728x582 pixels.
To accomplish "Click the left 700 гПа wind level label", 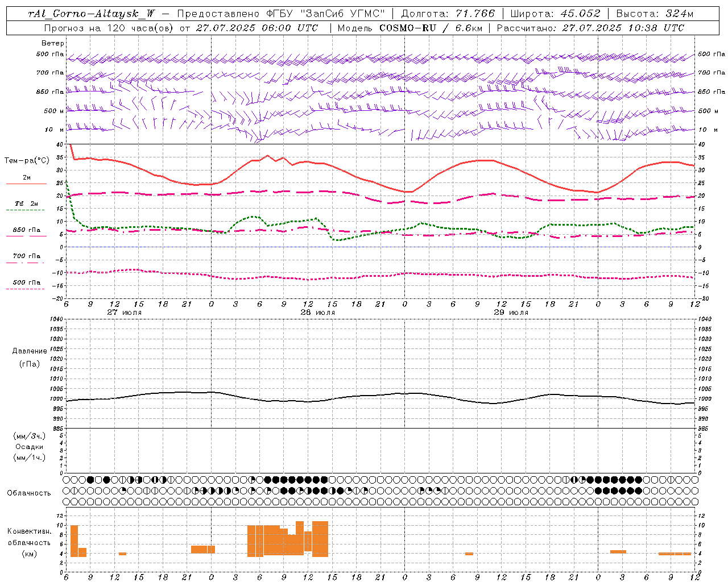I will (x=50, y=73).
